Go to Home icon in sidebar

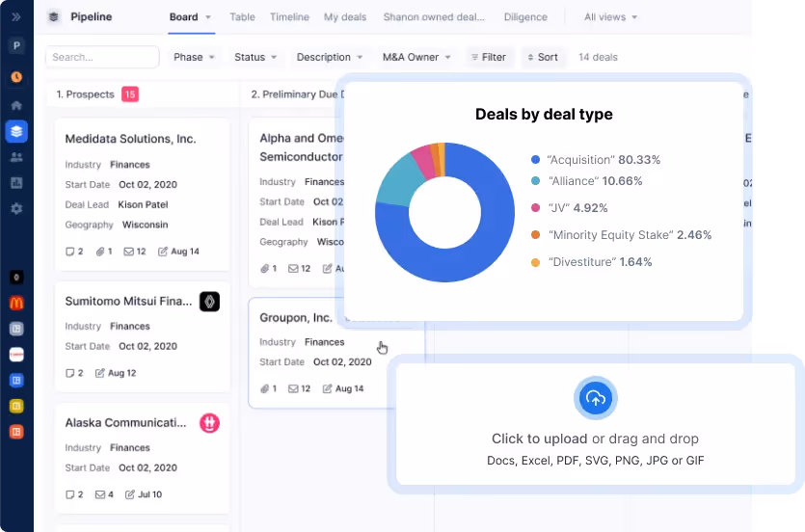point(16,105)
